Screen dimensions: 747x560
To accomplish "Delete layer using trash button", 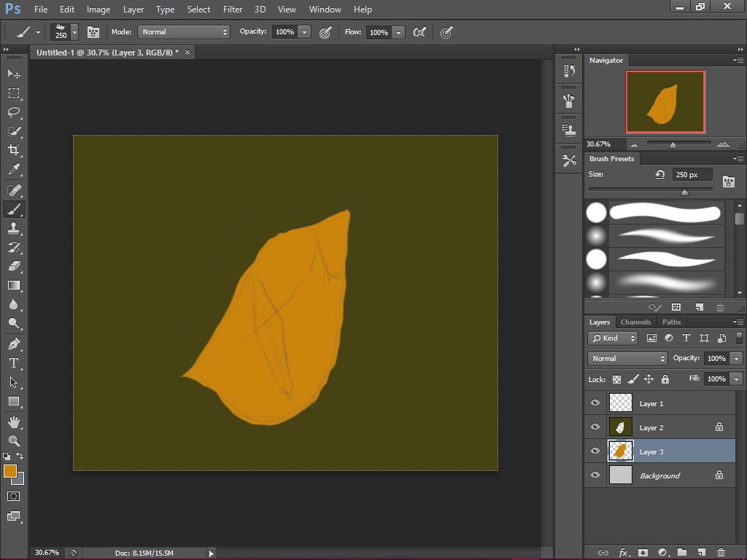I will click(721, 552).
